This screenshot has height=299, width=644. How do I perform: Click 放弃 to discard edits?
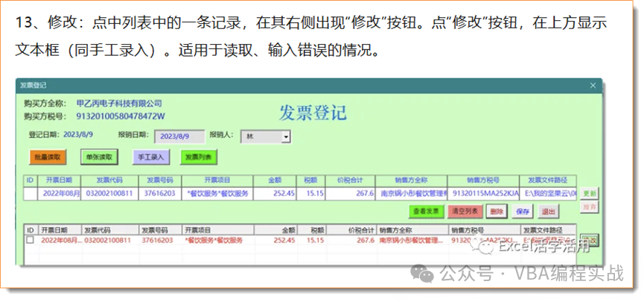point(590,206)
